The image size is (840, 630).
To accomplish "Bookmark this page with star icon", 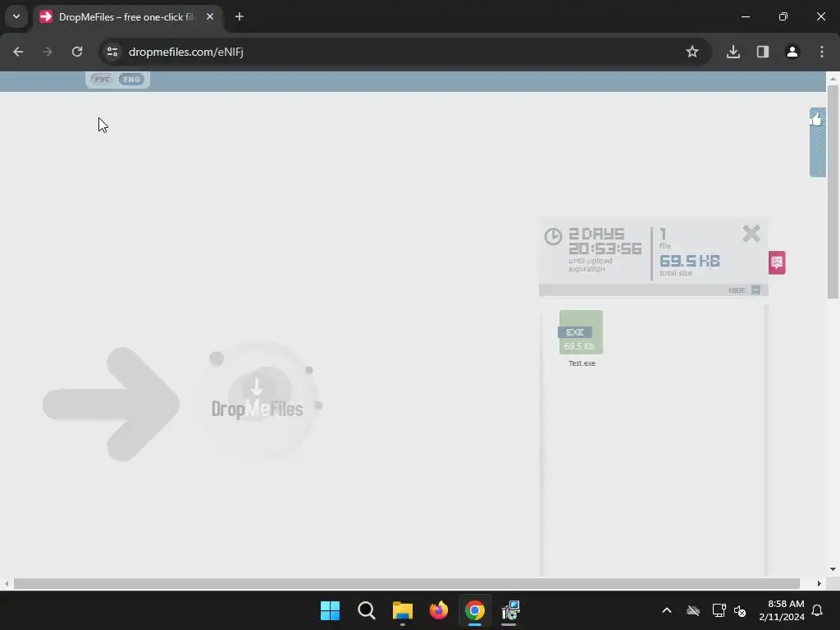I will 692,52.
